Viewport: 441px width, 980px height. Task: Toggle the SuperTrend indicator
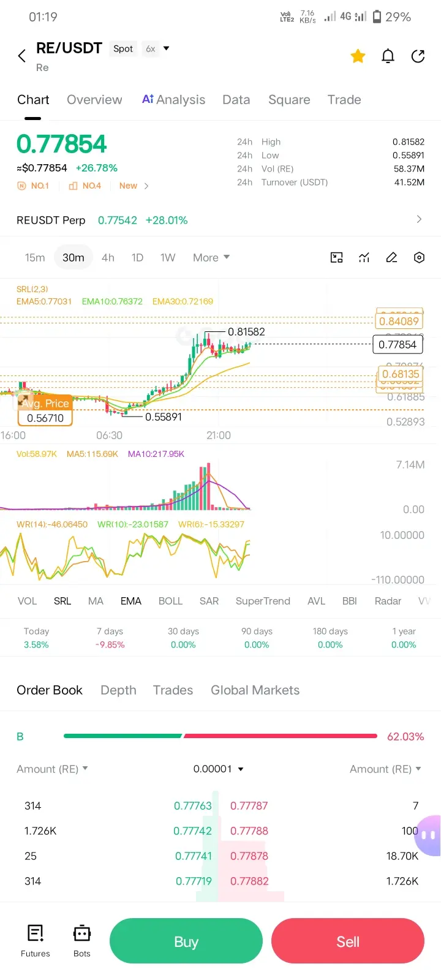(263, 601)
